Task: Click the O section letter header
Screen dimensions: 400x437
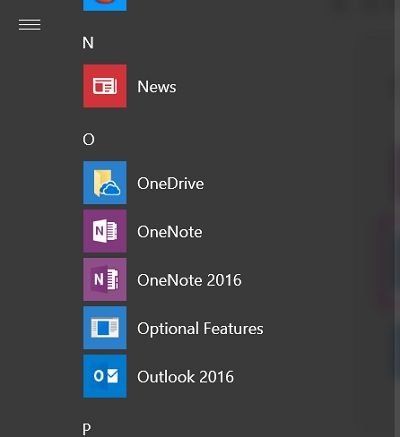Action: pyautogui.click(x=88, y=139)
